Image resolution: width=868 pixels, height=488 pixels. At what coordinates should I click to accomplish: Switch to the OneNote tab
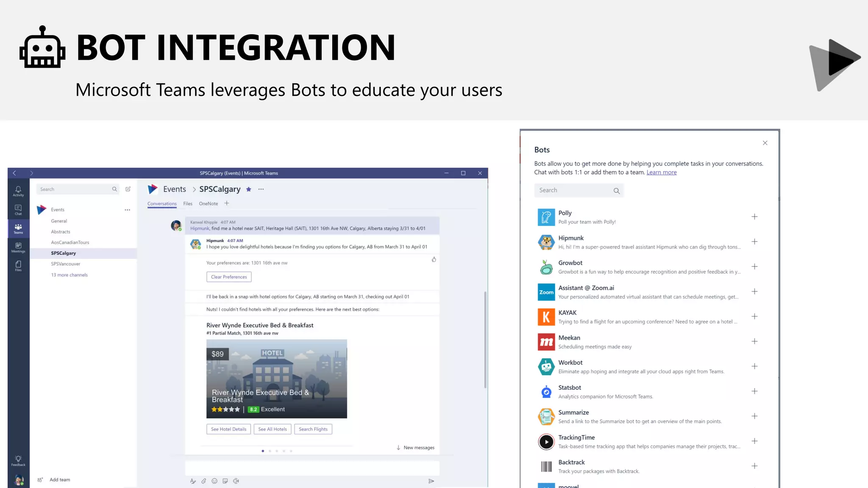tap(209, 204)
